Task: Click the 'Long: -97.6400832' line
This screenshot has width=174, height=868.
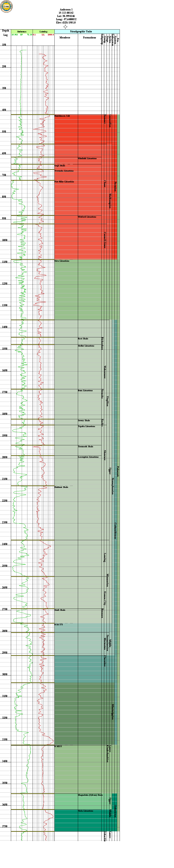Action: coord(66,19)
